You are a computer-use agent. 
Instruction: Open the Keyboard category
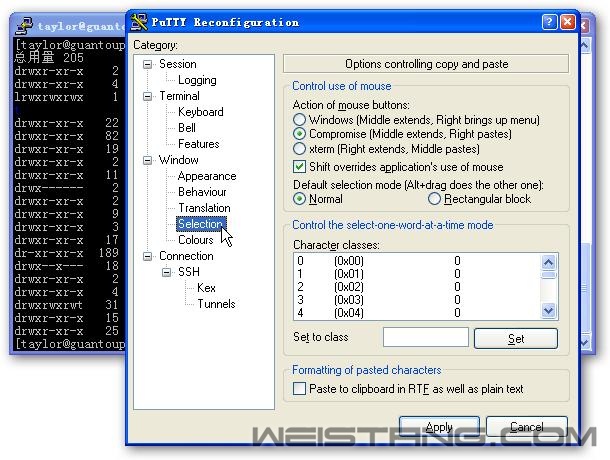pyautogui.click(x=201, y=112)
